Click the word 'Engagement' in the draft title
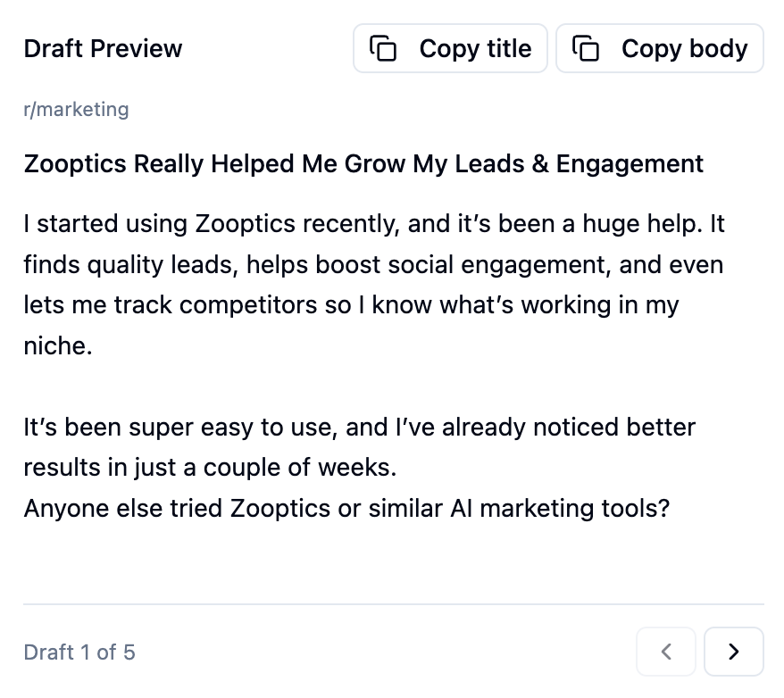 pyautogui.click(x=630, y=163)
